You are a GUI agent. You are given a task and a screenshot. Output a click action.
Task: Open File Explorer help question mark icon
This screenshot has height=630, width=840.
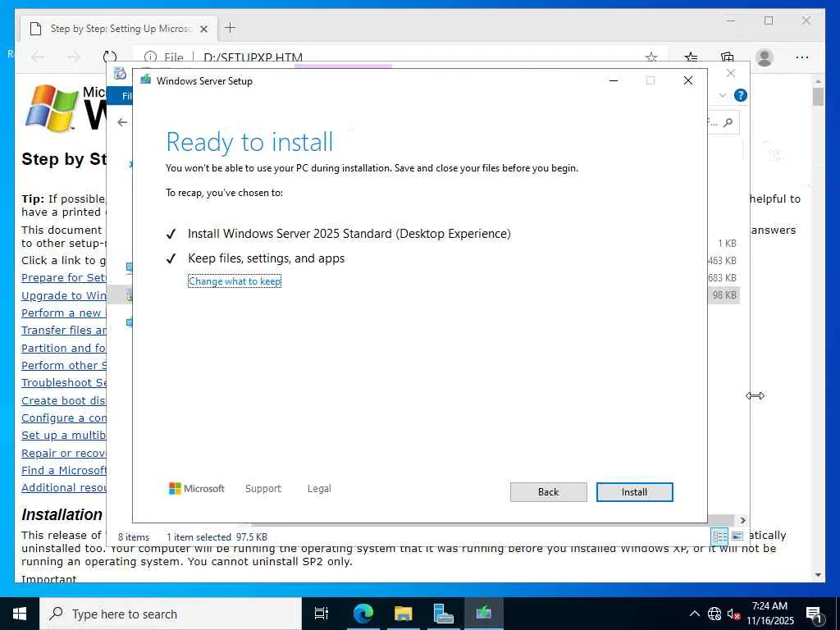tap(741, 95)
